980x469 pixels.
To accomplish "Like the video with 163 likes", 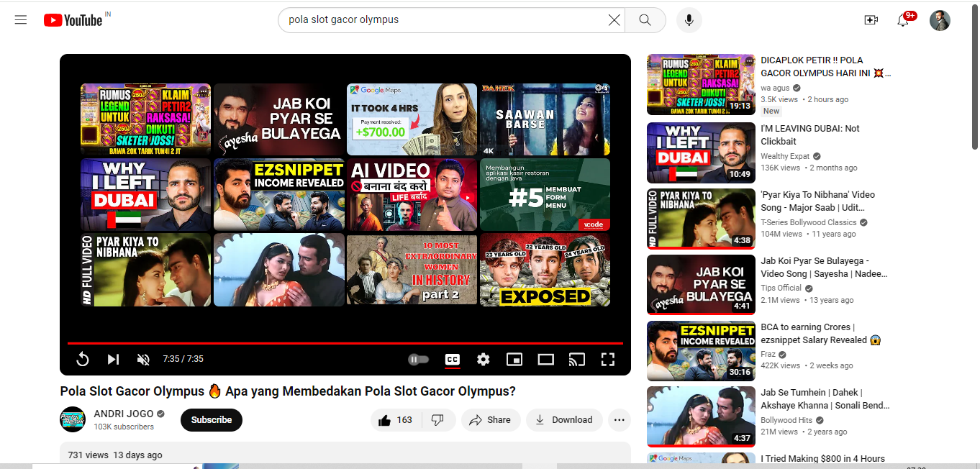I will [396, 420].
